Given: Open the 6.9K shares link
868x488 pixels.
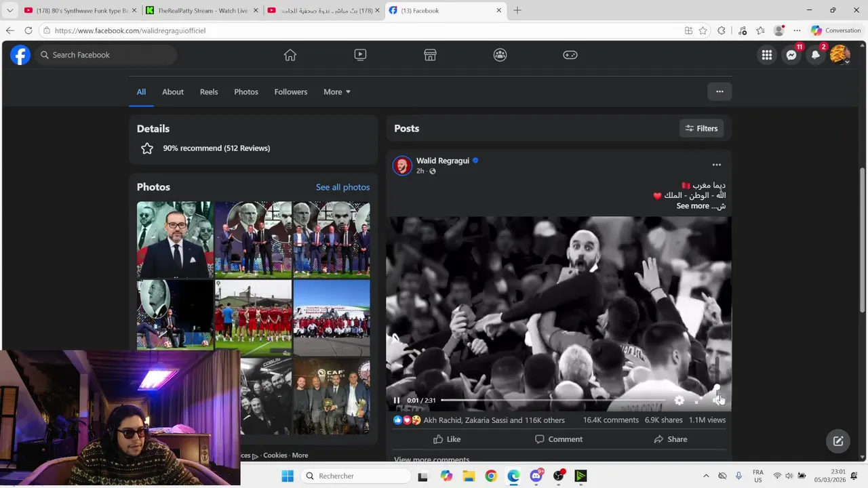Looking at the screenshot, I should 663,420.
